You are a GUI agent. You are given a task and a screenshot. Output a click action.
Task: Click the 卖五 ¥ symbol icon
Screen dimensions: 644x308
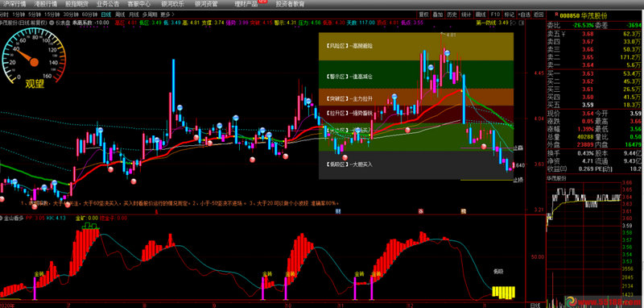pos(563,34)
